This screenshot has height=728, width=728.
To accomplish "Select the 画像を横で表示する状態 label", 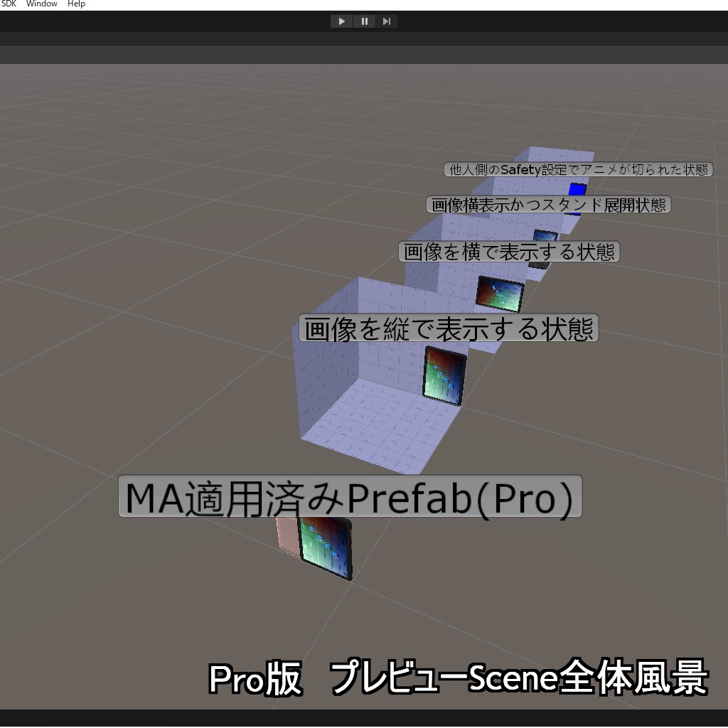I will (x=509, y=252).
